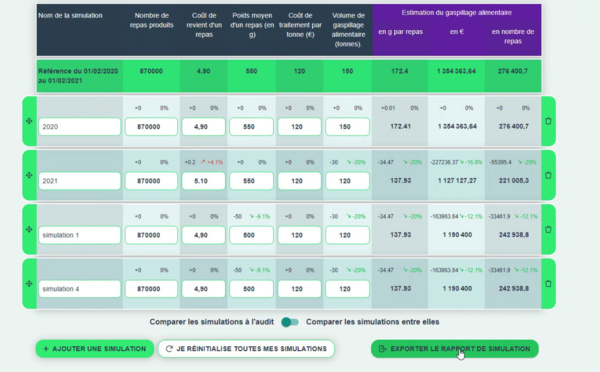Click waste volume 150 field in 2020 row
The height and width of the screenshot is (372, 600).
(x=347, y=127)
